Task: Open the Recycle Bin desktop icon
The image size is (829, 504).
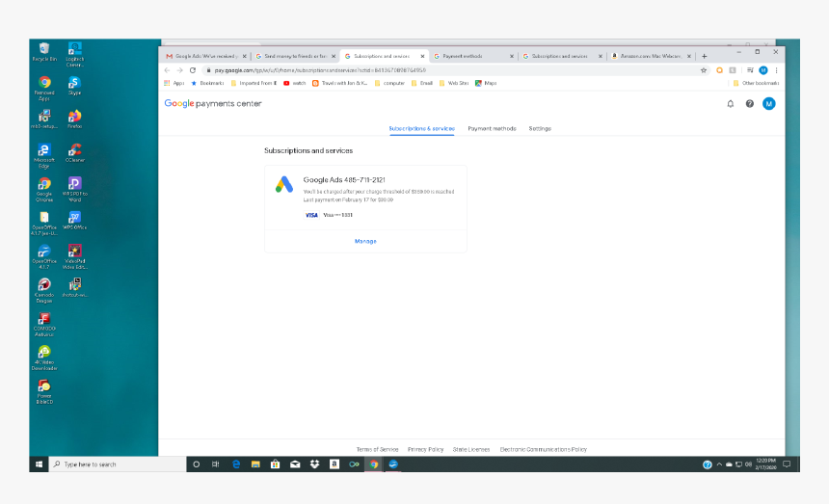Action: [44, 52]
